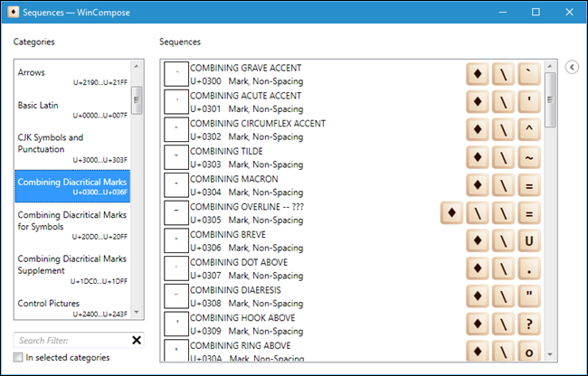Click the Categories list scrollbar thumb
Screen dimensions: 588x376
point(137,98)
